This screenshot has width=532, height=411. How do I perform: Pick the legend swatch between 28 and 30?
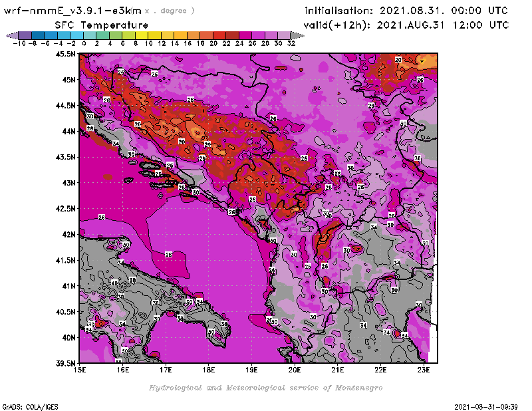point(271,35)
